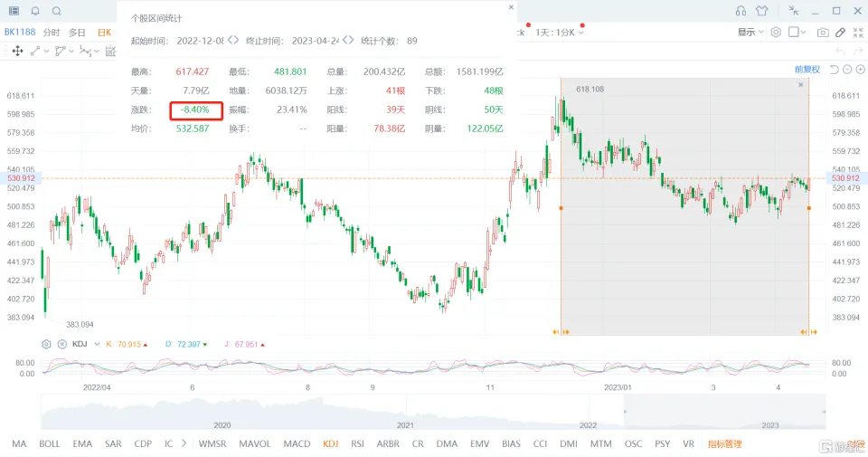
Task: Toggle the 前复权 price adjustment option
Action: click(807, 70)
